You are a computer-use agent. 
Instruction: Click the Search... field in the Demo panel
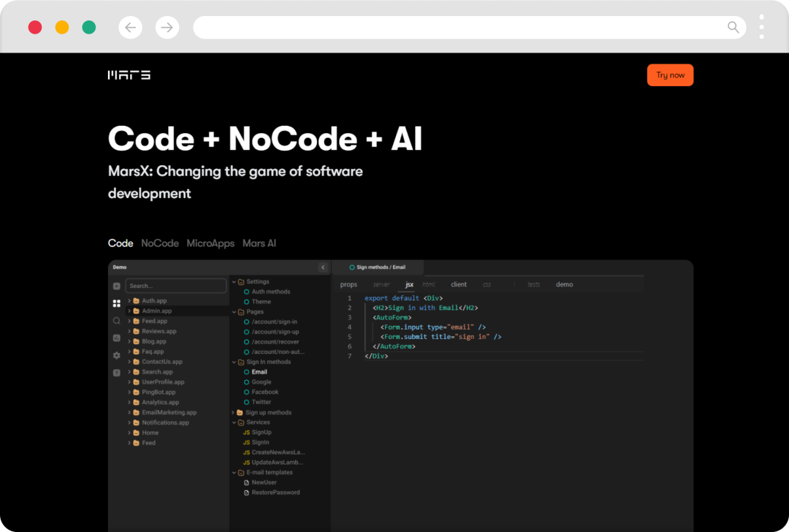(175, 286)
